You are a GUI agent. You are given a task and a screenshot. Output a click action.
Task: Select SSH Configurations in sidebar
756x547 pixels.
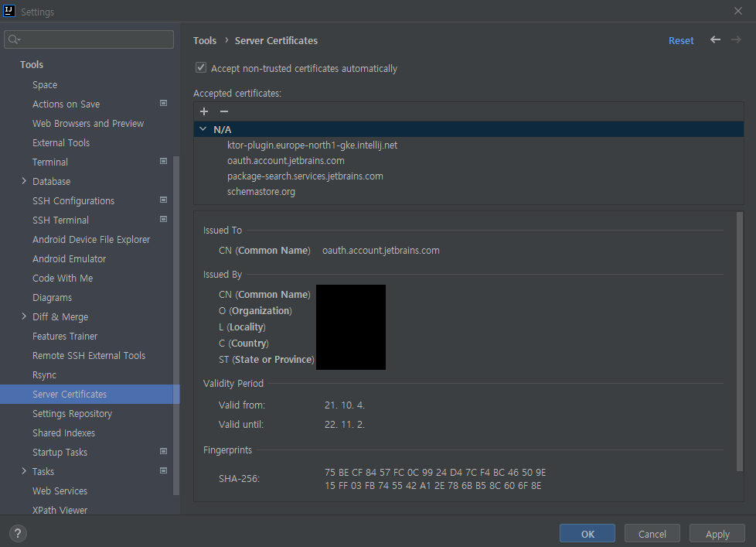73,200
